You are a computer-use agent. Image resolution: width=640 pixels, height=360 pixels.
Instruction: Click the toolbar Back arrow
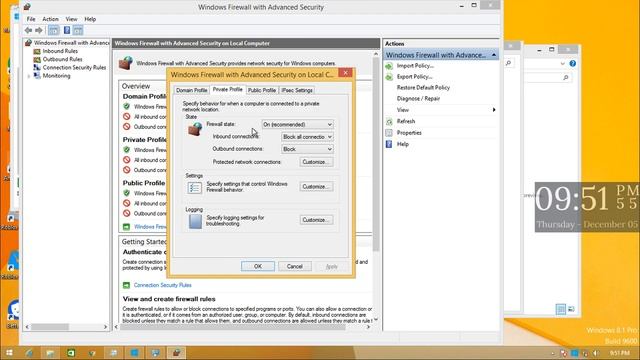click(28, 30)
